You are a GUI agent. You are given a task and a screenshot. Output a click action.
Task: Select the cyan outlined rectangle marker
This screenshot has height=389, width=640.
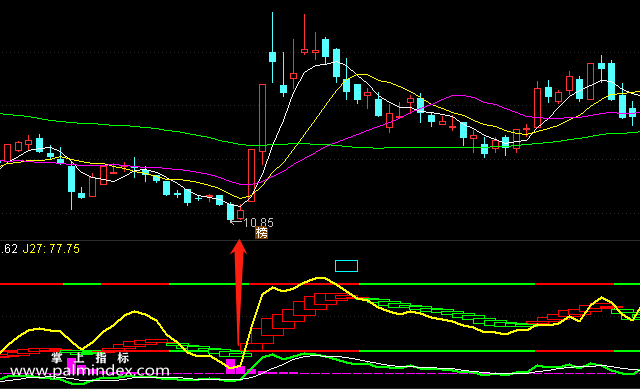tap(346, 266)
